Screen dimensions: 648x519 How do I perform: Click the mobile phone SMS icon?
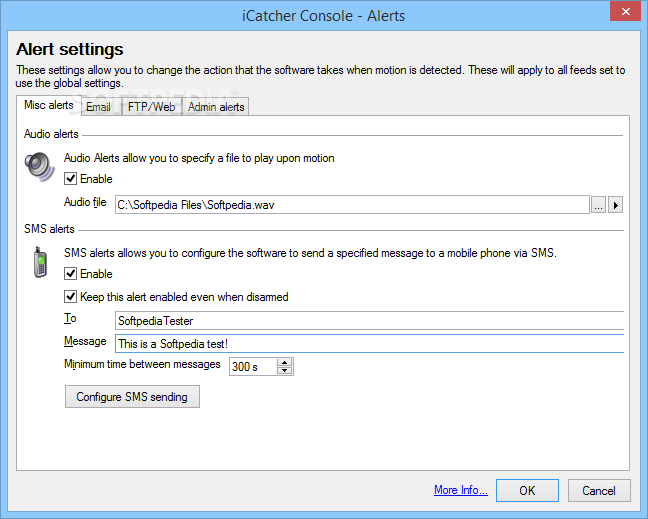[40, 262]
